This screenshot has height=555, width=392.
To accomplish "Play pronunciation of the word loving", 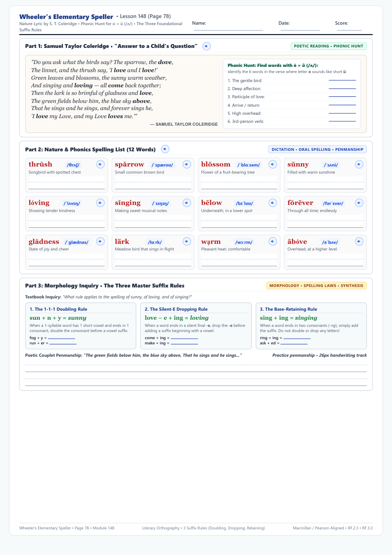I will click(x=100, y=203).
